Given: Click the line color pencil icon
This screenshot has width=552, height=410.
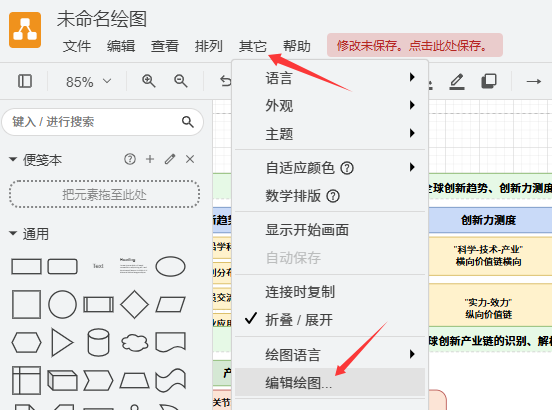Looking at the screenshot, I should click(x=457, y=81).
